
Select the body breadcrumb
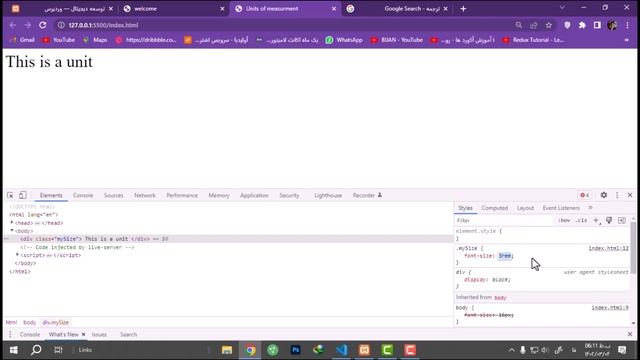(29, 322)
